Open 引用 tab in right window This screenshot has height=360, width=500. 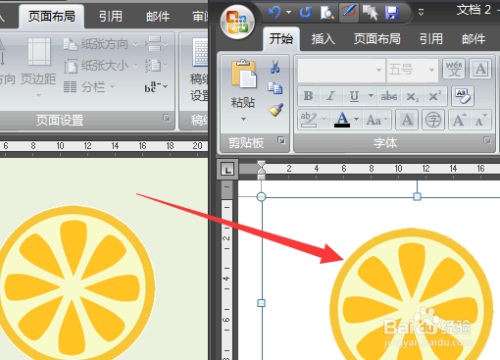click(431, 39)
